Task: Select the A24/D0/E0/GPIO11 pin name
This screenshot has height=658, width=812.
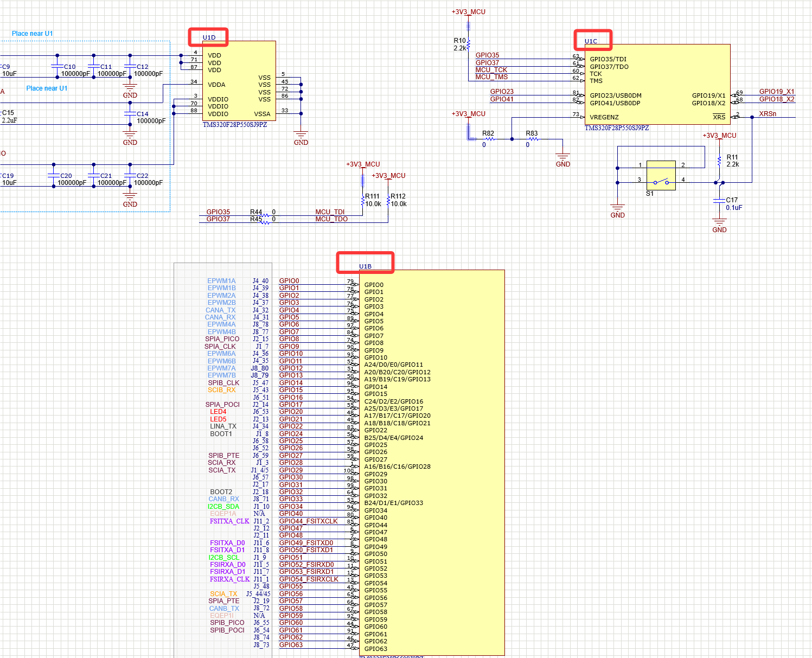Action: coord(393,365)
